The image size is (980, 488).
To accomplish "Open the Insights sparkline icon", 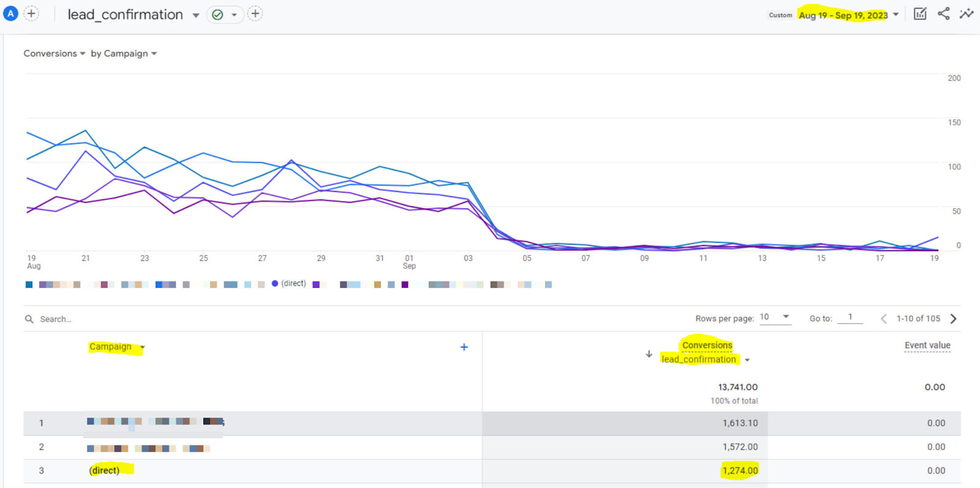I will point(967,13).
